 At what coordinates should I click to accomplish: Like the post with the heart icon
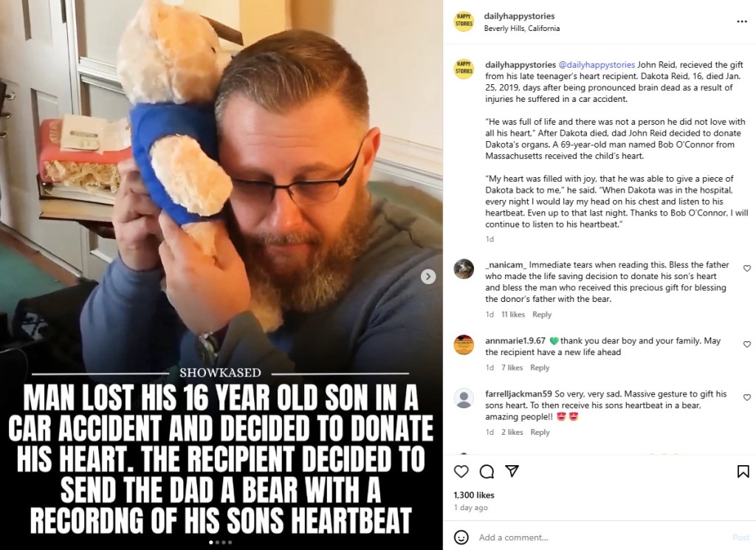coord(461,472)
